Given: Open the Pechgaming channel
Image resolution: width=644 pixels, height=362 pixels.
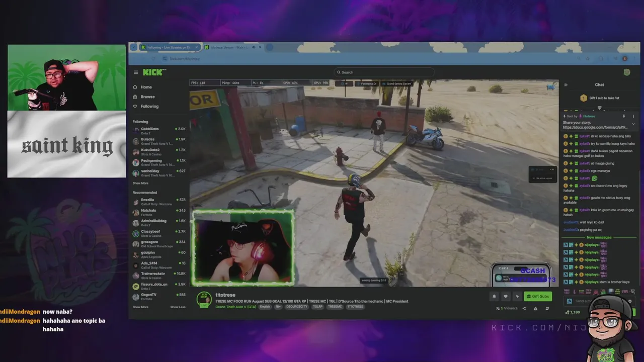Looking at the screenshot, I should (x=159, y=162).
